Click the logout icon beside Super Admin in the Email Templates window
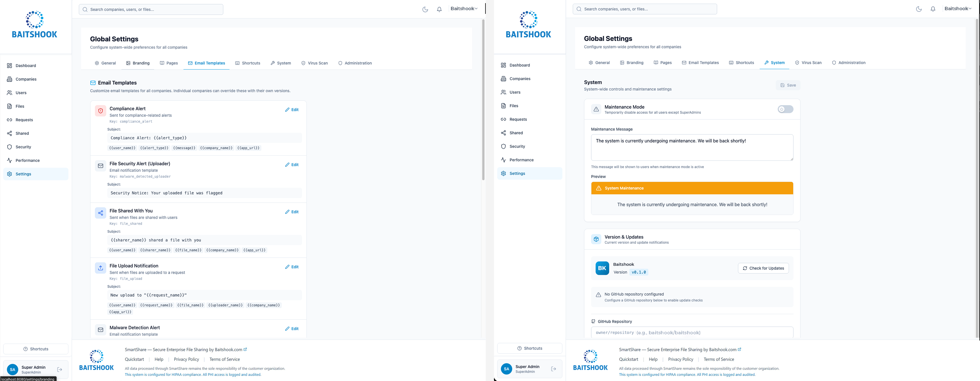 click(60, 369)
